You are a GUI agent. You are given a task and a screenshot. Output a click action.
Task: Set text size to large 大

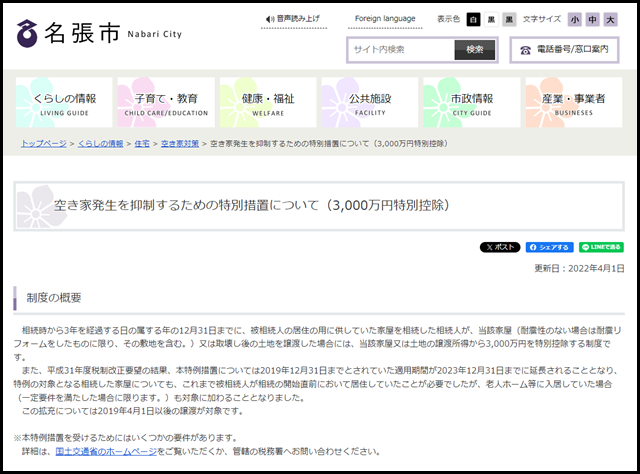(611, 19)
